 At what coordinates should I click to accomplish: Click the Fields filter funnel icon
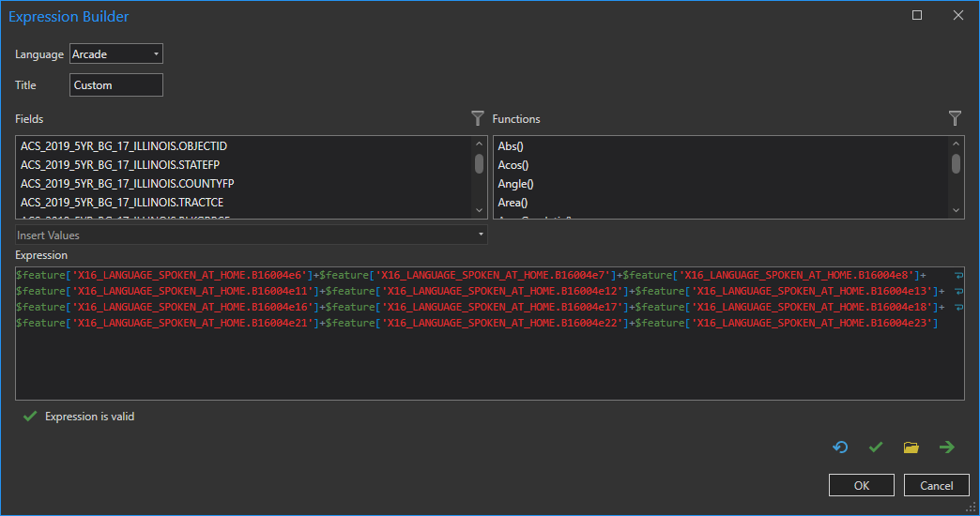tap(478, 118)
